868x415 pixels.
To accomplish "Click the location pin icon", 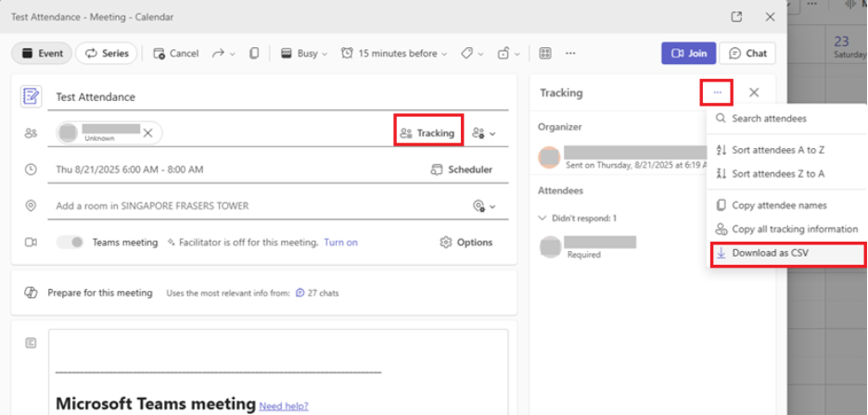I will point(31,206).
